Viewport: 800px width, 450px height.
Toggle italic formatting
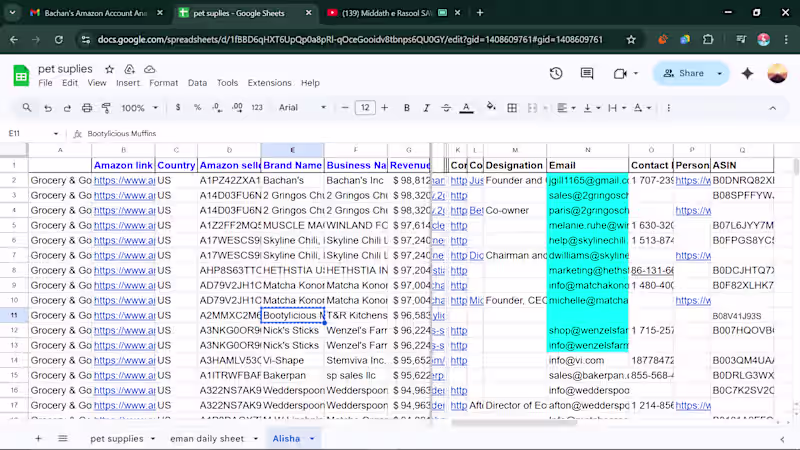[x=426, y=108]
